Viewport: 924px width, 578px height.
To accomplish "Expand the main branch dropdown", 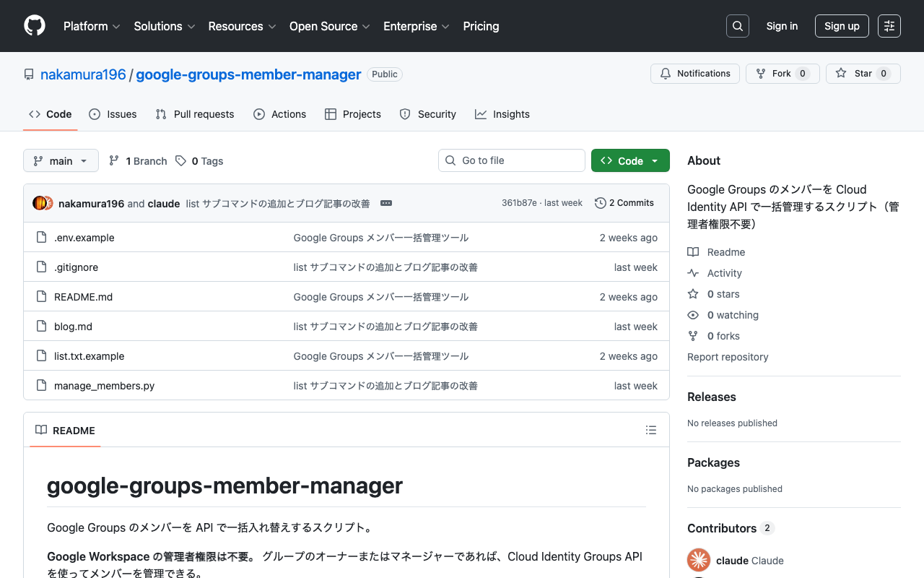I will pos(61,160).
